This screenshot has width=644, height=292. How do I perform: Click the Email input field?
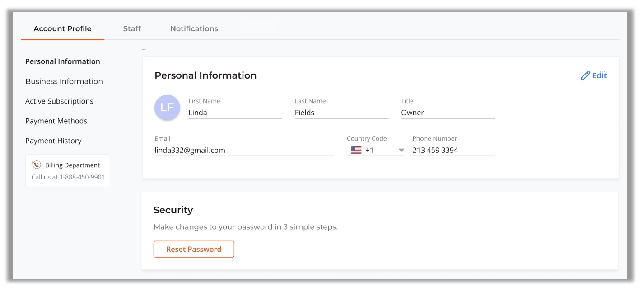pyautogui.click(x=244, y=150)
